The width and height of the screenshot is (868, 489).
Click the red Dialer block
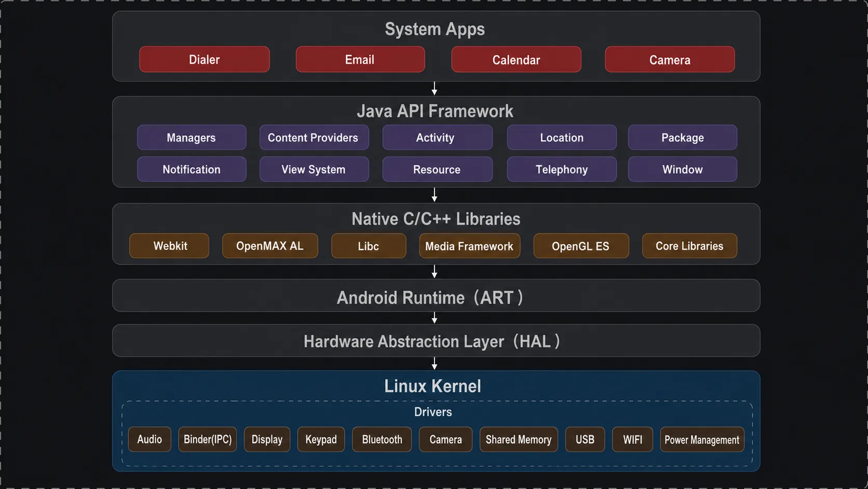205,59
